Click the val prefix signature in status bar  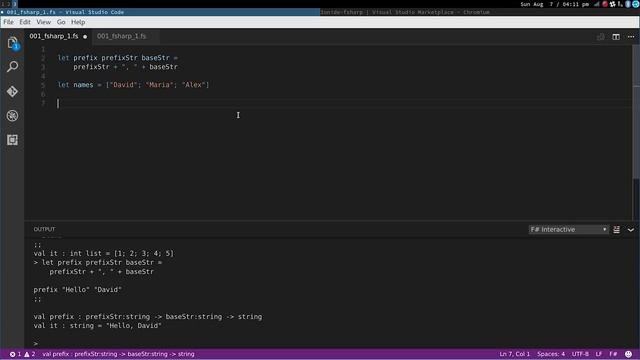click(x=118, y=354)
